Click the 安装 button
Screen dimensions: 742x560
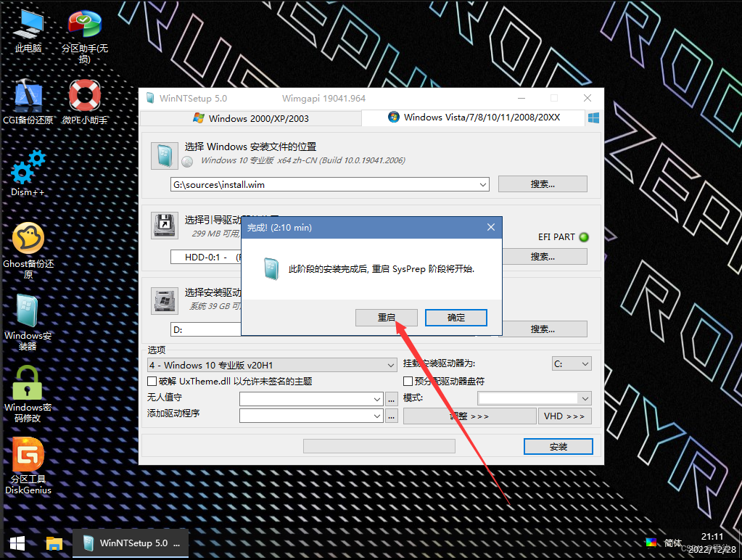click(x=558, y=446)
